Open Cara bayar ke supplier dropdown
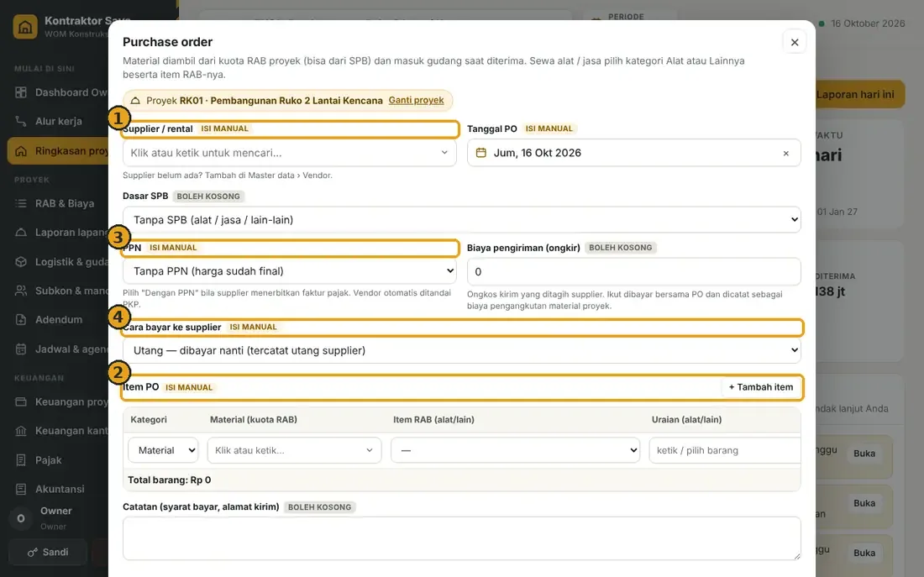The image size is (924, 577). pos(461,351)
